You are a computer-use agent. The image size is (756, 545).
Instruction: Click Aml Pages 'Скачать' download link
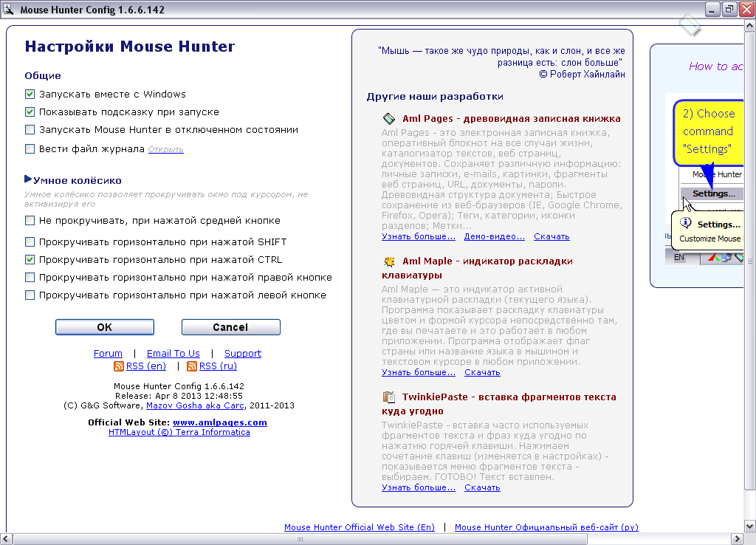(551, 236)
